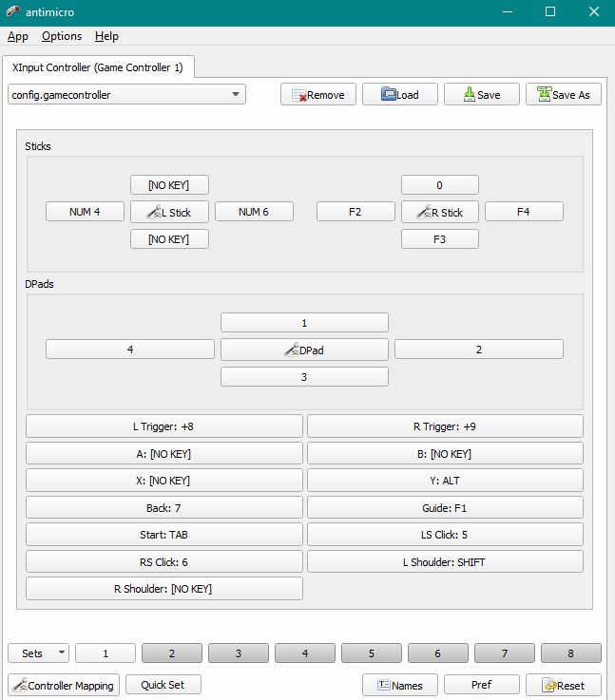
Task: Expand the Sets dropdown
Action: (x=38, y=653)
